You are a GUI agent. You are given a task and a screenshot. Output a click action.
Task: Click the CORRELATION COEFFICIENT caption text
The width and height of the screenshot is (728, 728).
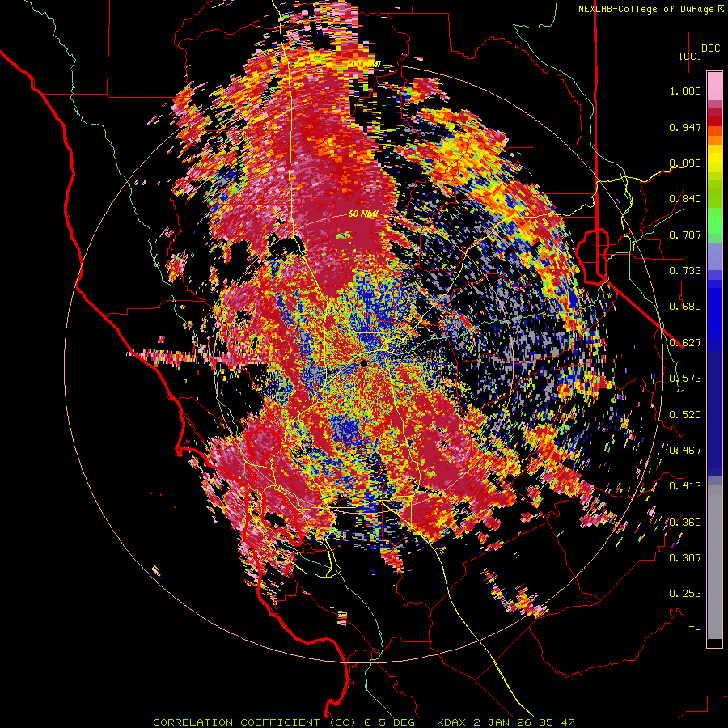coord(236,722)
